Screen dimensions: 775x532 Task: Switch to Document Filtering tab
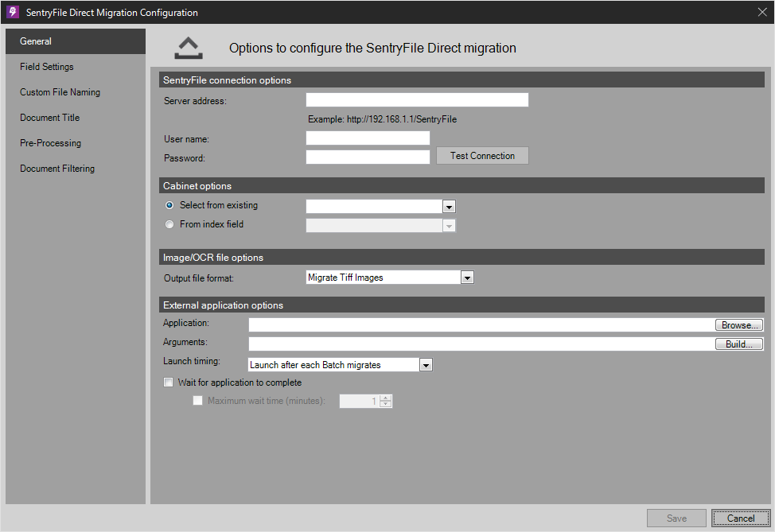click(x=76, y=169)
